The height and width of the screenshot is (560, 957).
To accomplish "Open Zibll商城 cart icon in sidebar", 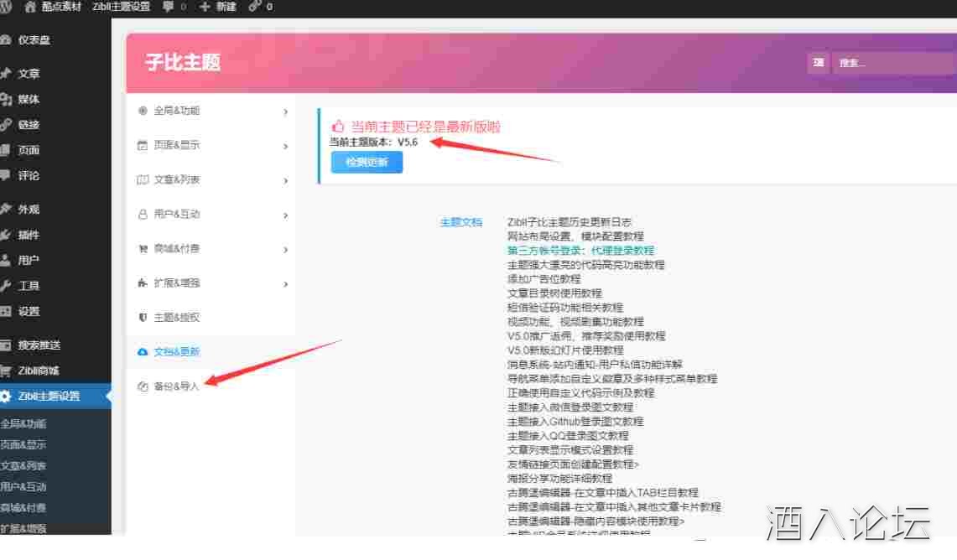I will [x=6, y=371].
